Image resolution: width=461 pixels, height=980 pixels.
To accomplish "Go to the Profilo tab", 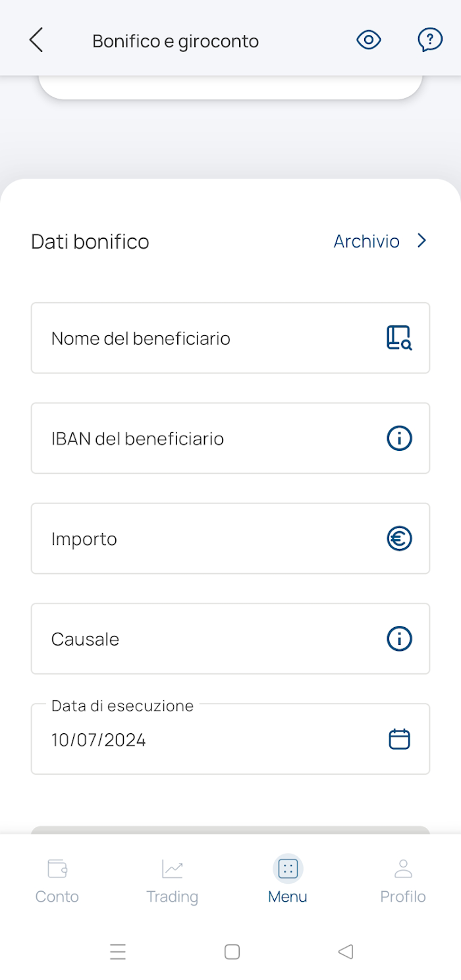I will 403,881.
